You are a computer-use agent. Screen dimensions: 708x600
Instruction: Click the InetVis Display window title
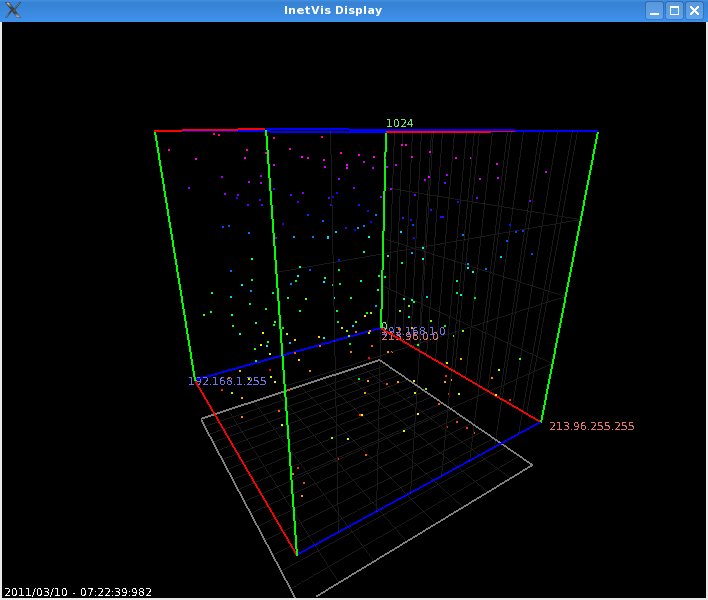click(333, 10)
